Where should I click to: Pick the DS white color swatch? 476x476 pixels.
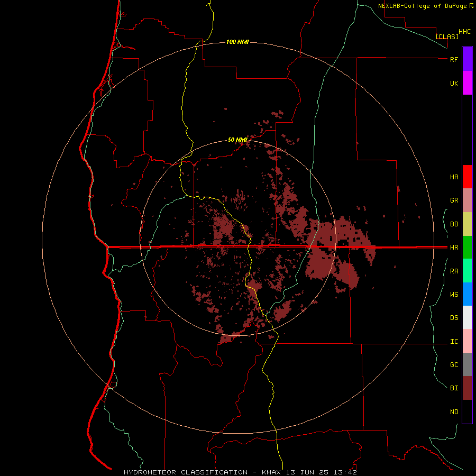pos(467,317)
